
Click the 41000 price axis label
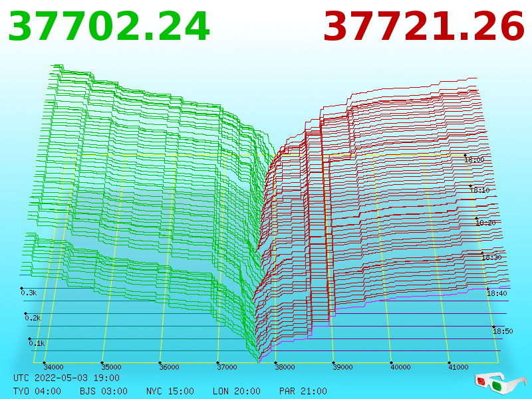click(458, 367)
